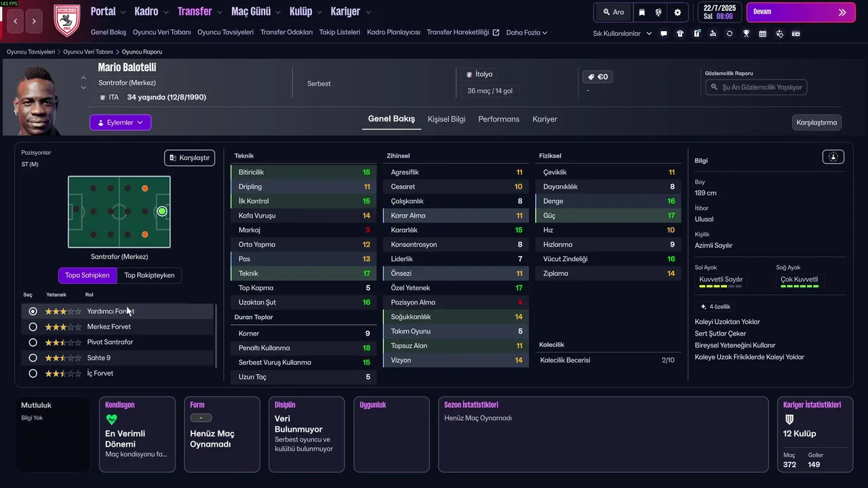The height and width of the screenshot is (488, 868).
Task: Select Pivot Santrafor role radio button
Action: [33, 342]
